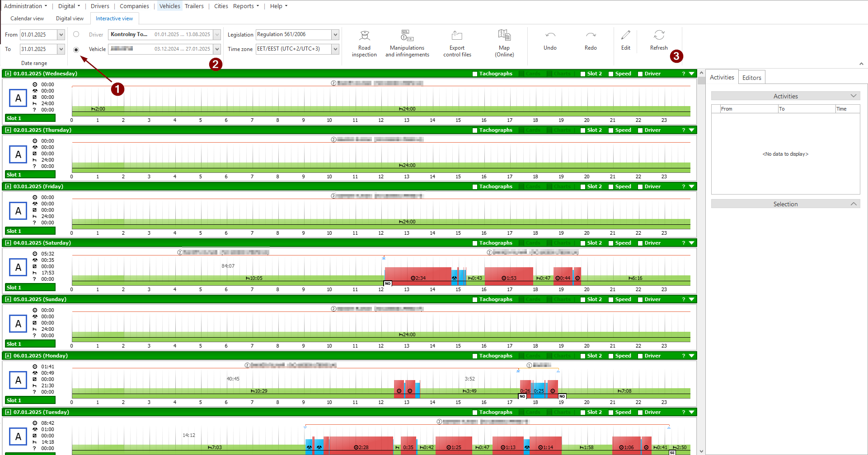Open Manipulations and infringements

pos(407,43)
